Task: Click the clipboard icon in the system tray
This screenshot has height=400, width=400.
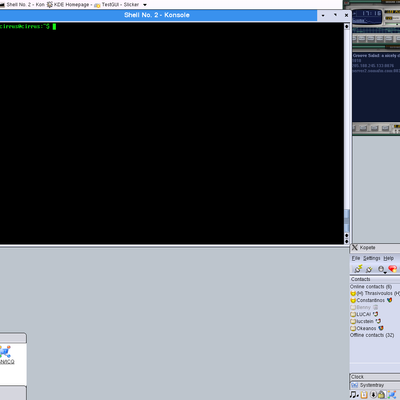Action: click(364, 395)
